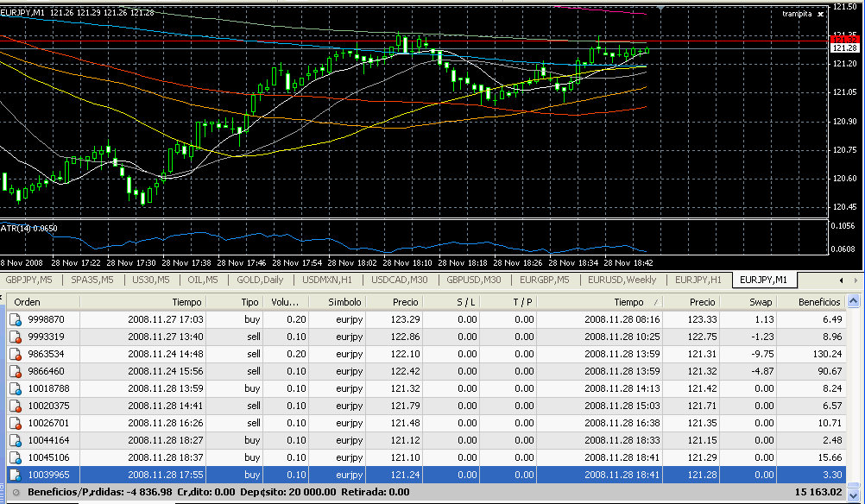This screenshot has height=504, width=865.
Task: Click the sell order icon for 10020375
Action: coord(16,406)
